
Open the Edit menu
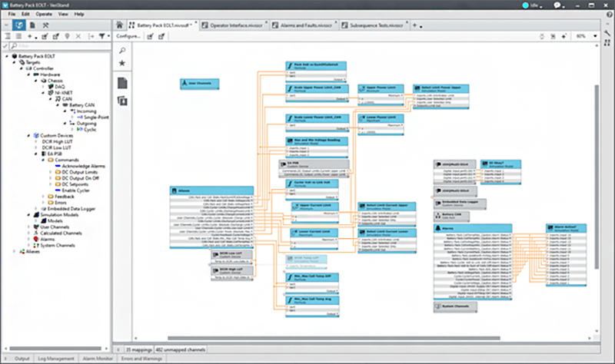click(25, 14)
